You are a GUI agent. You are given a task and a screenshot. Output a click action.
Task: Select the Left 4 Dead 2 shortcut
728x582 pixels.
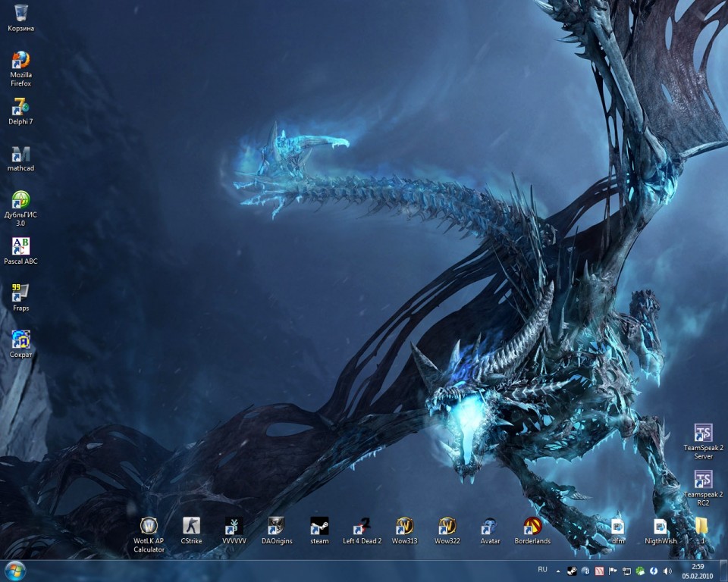(x=362, y=530)
